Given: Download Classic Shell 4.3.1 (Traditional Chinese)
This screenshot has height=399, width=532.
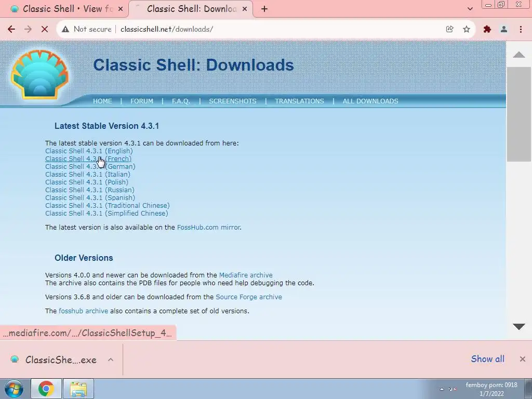Looking at the screenshot, I should (108, 206).
